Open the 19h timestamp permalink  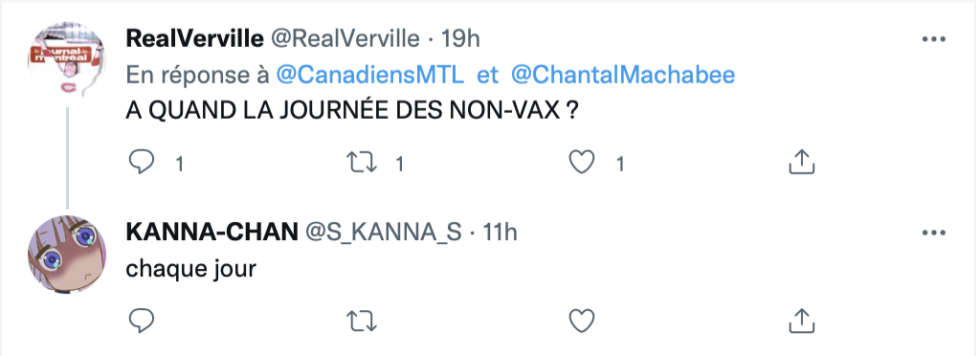point(460,38)
